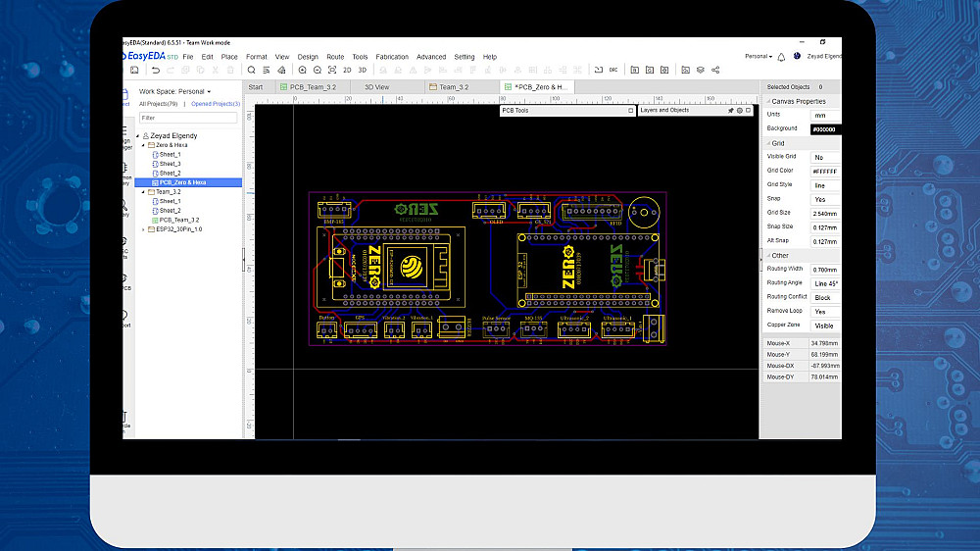This screenshot has width=980, height=551.
Task: Click the Opened Projects(3) link
Action: [215, 104]
